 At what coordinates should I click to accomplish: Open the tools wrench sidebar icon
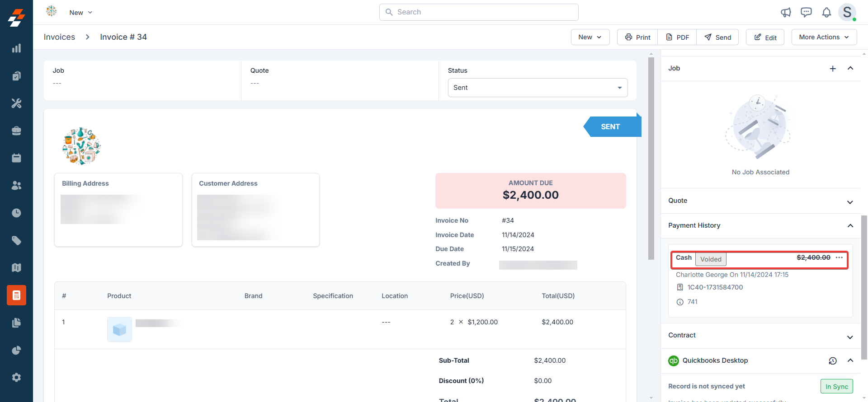pos(16,103)
